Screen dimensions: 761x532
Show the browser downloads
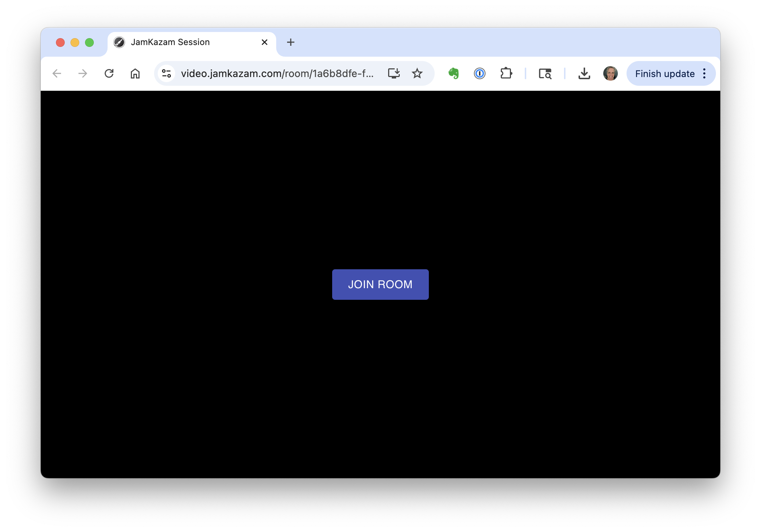coord(584,73)
